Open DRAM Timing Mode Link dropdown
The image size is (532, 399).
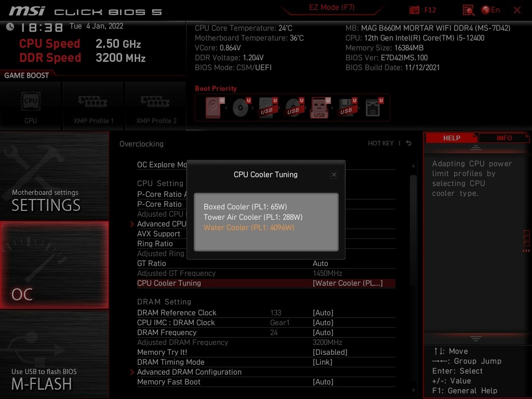tap(322, 362)
